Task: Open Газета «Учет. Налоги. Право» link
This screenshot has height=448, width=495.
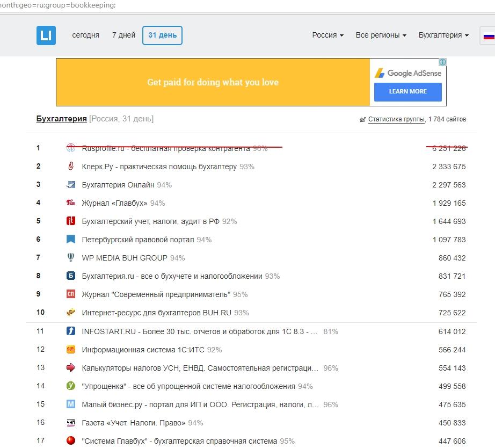Action: pos(134,423)
